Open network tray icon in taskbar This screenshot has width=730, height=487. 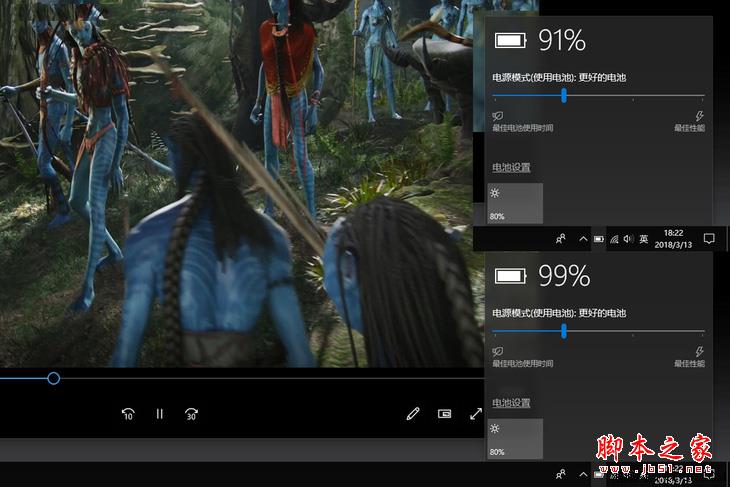[614, 239]
